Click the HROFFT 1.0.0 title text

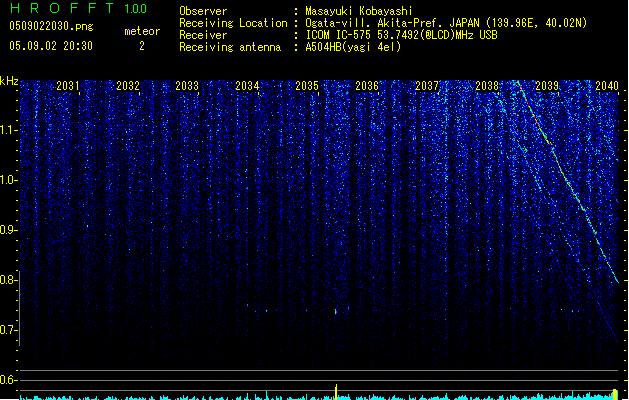(x=79, y=8)
